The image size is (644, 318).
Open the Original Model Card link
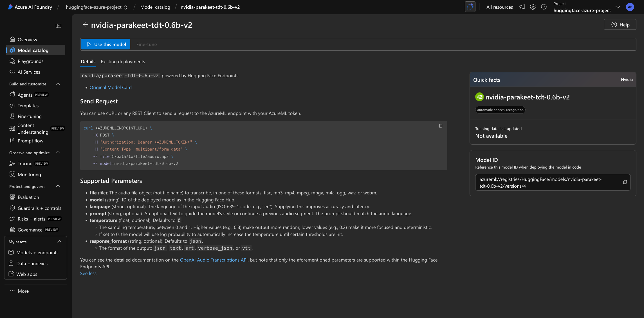coord(110,87)
